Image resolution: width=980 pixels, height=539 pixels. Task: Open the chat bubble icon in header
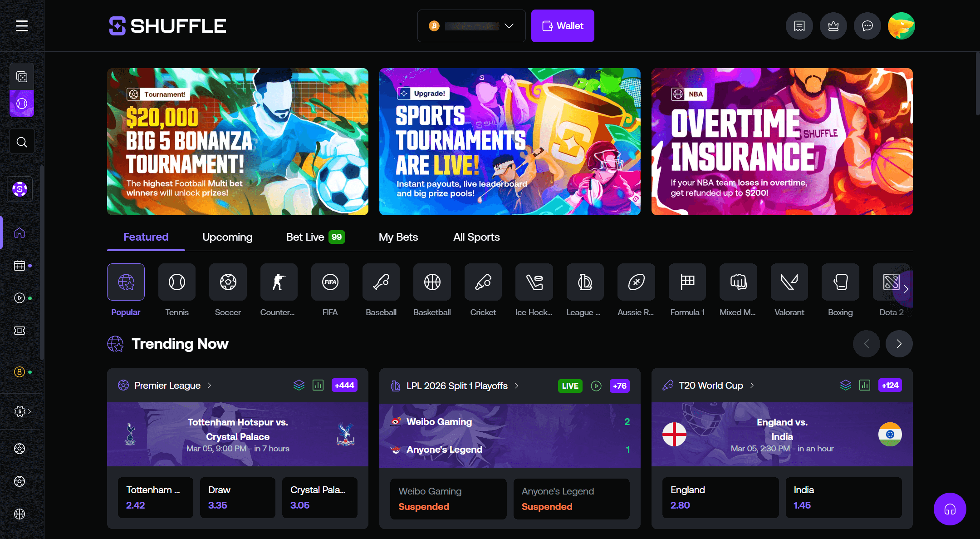867,26
